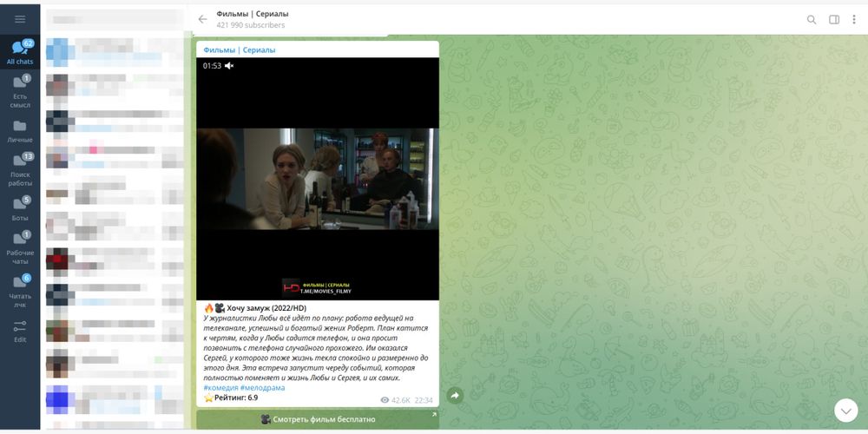Open the three-dot channel options menu
This screenshot has height=434, width=868.
click(854, 19)
